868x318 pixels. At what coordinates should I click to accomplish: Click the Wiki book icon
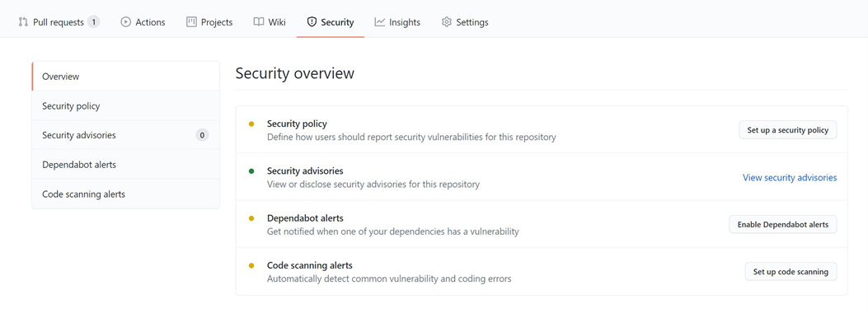[x=259, y=22]
